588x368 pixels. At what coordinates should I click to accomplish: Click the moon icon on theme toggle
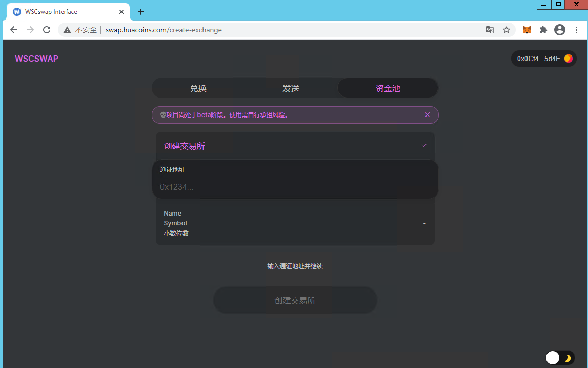point(567,358)
